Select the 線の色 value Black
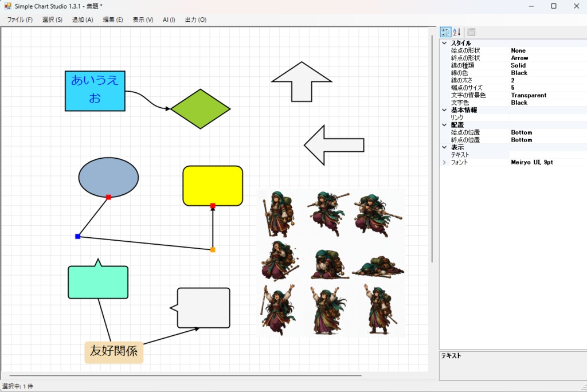This screenshot has width=587, height=392. pyautogui.click(x=548, y=73)
